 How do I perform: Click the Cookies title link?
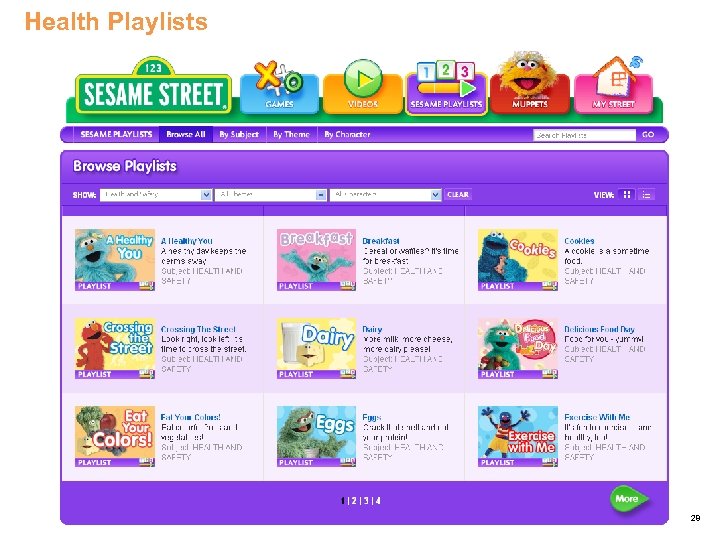click(579, 241)
